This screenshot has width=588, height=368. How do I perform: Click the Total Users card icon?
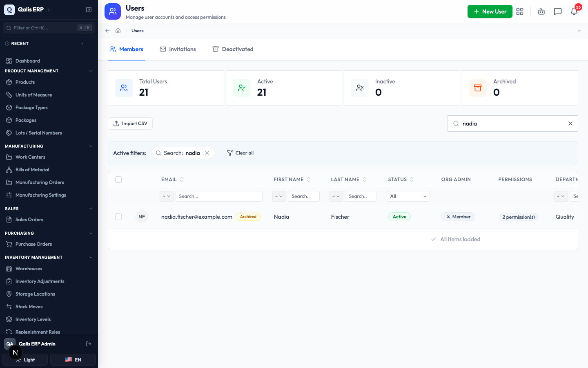(124, 88)
